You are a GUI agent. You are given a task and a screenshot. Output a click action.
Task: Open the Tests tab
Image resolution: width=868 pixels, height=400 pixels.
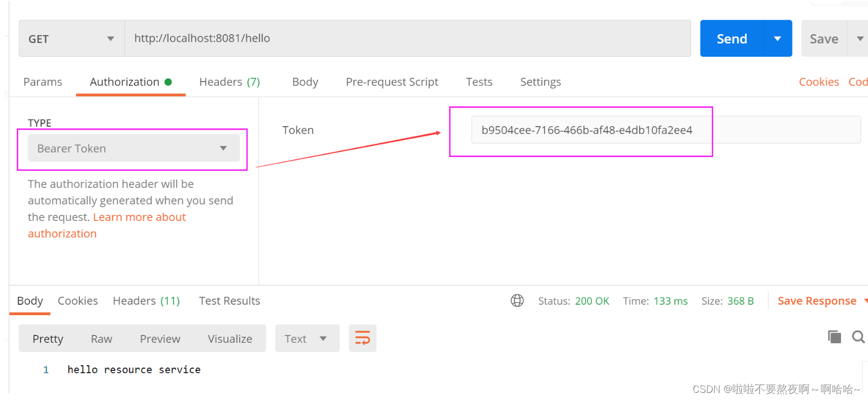tap(479, 82)
